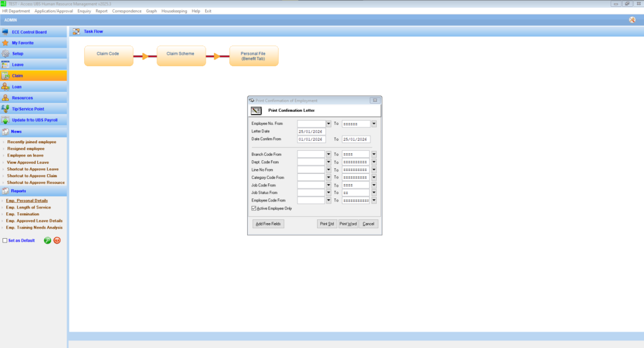The height and width of the screenshot is (348, 644).
Task: Open the ECE Control Board panel icon
Action: [x=6, y=32]
